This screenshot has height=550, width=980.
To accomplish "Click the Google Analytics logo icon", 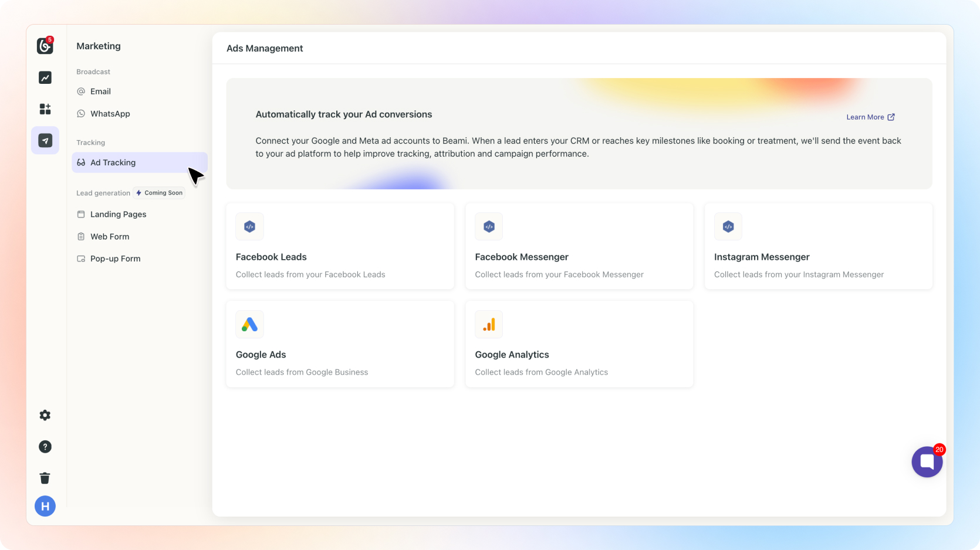I will [489, 324].
